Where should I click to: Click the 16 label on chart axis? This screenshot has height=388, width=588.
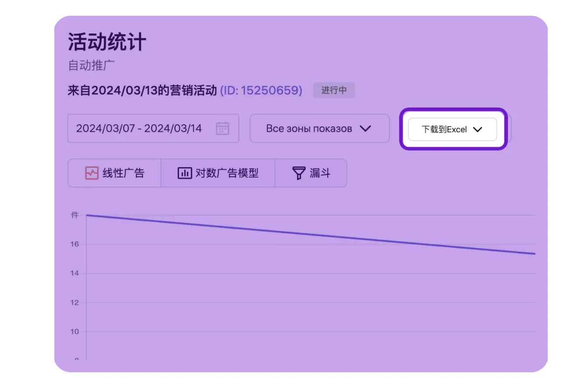74,244
